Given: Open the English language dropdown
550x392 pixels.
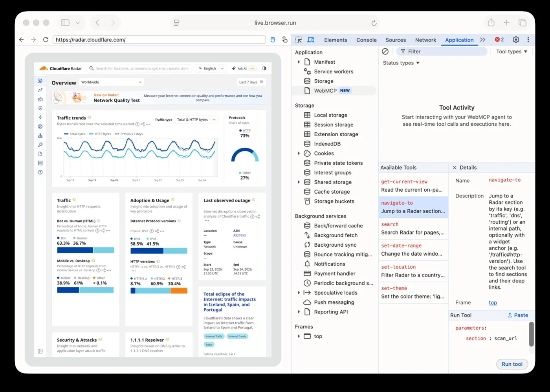Looking at the screenshot, I should [x=211, y=68].
